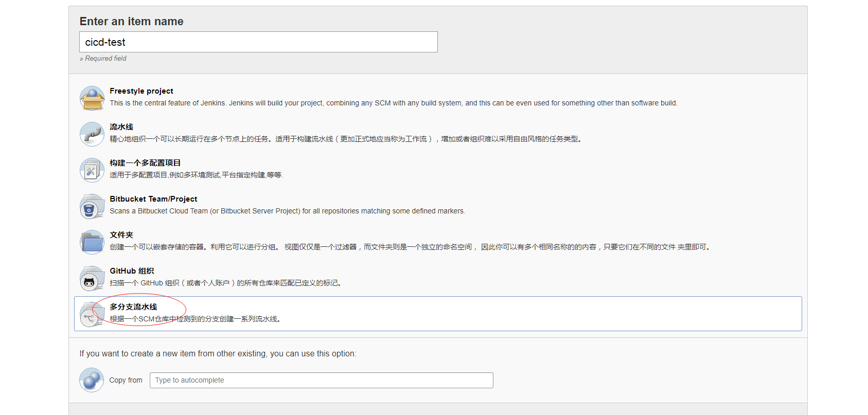
Task: Click the 根据一个SCM仓库 description text
Action: pyautogui.click(x=197, y=319)
